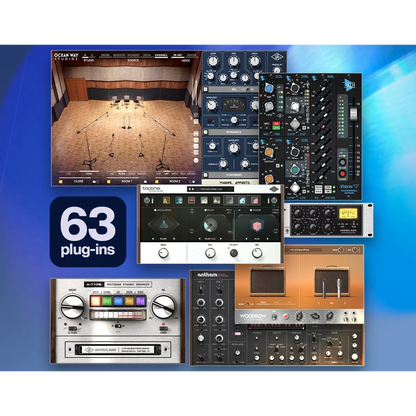Expand the Ocean Way side panel with the chevron arrow
The image size is (416, 416).
click(191, 118)
